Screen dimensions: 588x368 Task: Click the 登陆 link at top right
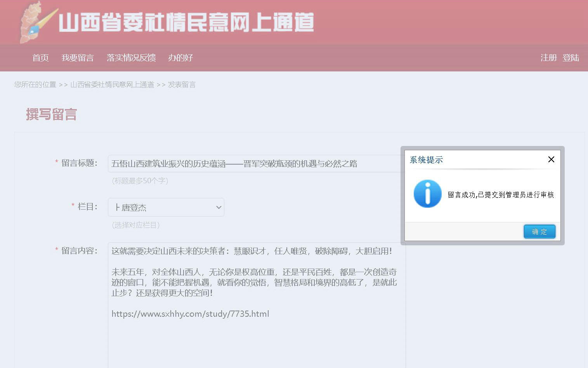click(x=571, y=58)
